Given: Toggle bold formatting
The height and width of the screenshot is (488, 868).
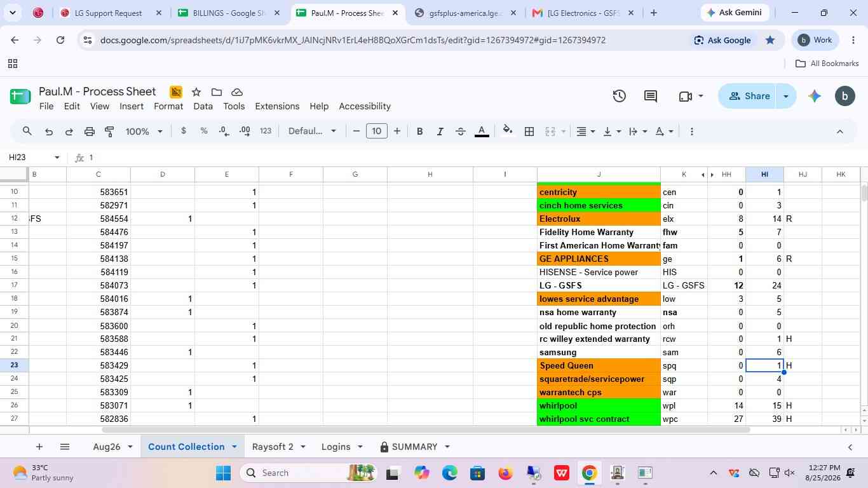Looking at the screenshot, I should 419,132.
